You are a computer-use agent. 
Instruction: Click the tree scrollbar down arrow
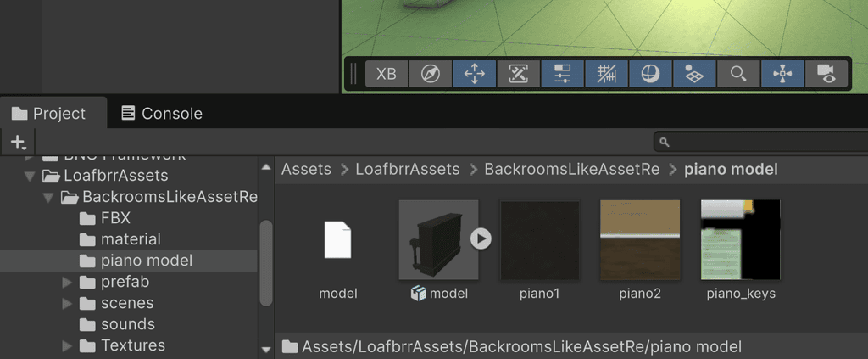click(x=266, y=349)
